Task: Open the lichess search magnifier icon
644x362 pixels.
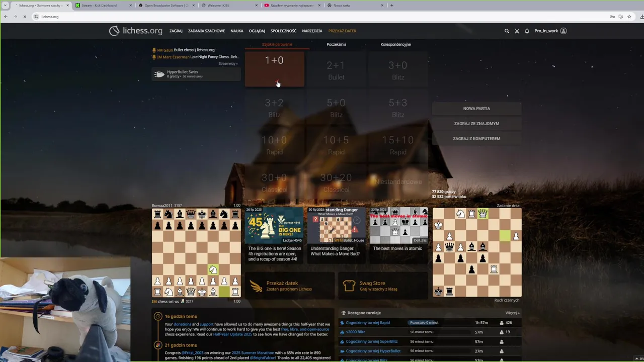Action: tap(507, 31)
